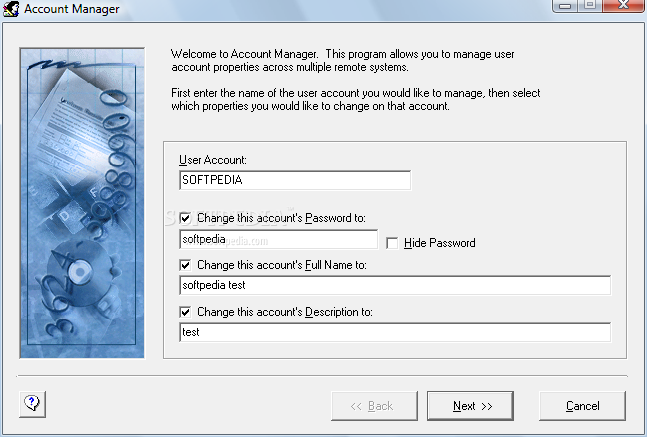Click the wizard's blue sidebar artwork image
This screenshot has width=647, height=437.
82,203
